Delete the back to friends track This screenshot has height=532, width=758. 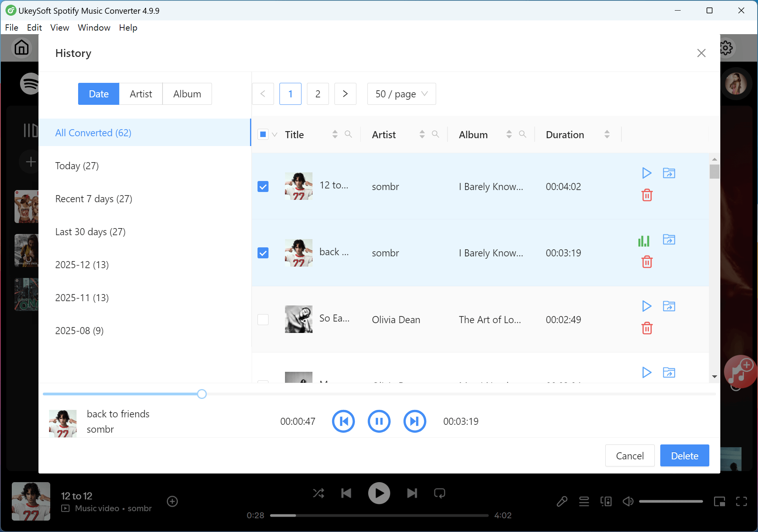[x=647, y=261]
